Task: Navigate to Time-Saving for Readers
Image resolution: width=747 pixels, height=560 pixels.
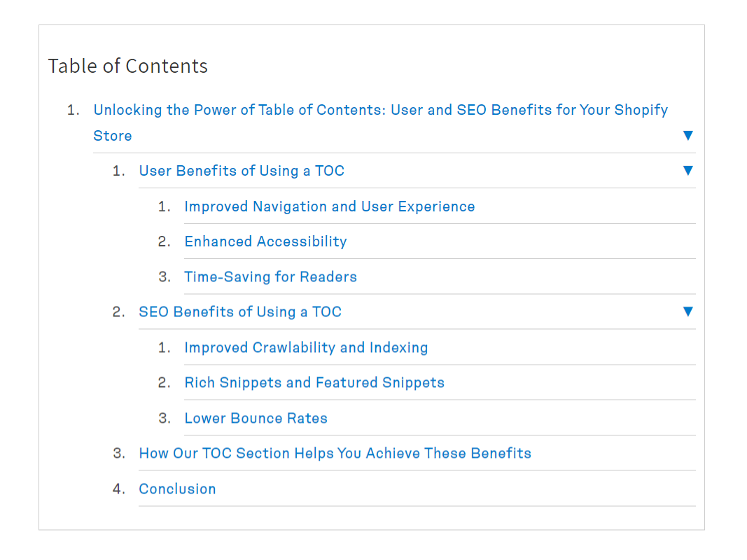Action: tap(270, 277)
